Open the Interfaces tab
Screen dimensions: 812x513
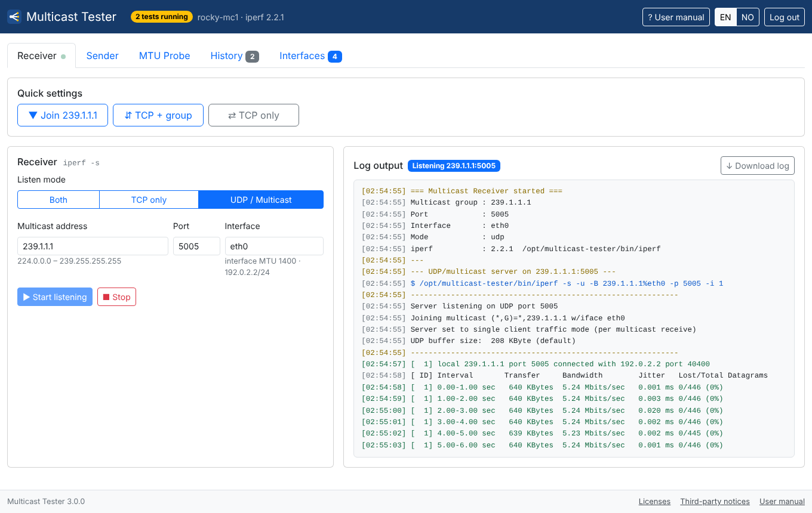pos(310,55)
